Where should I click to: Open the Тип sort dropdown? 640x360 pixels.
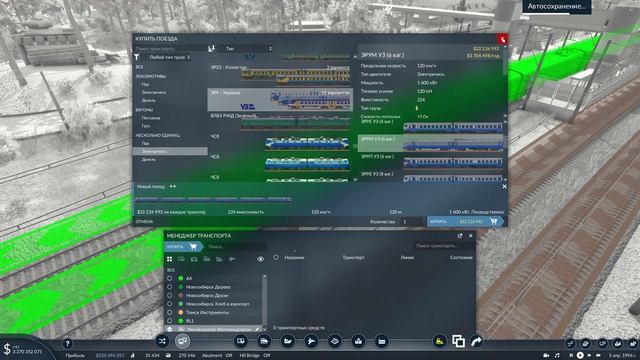(248, 49)
